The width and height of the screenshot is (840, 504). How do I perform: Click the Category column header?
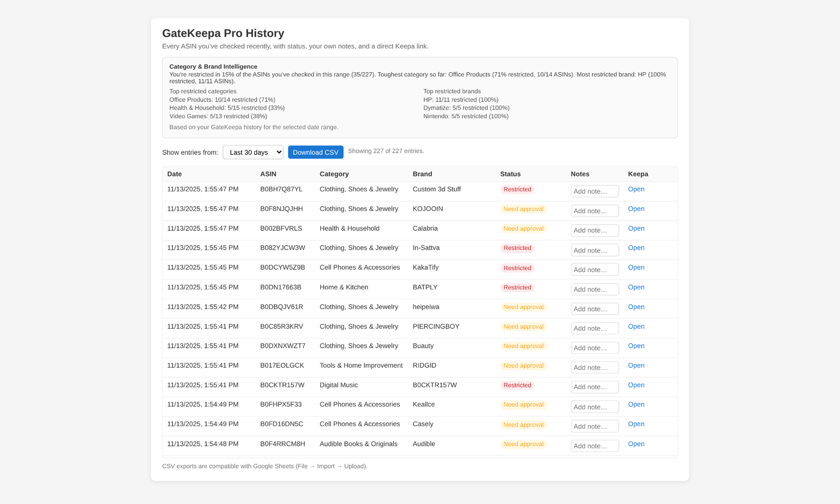click(x=334, y=174)
